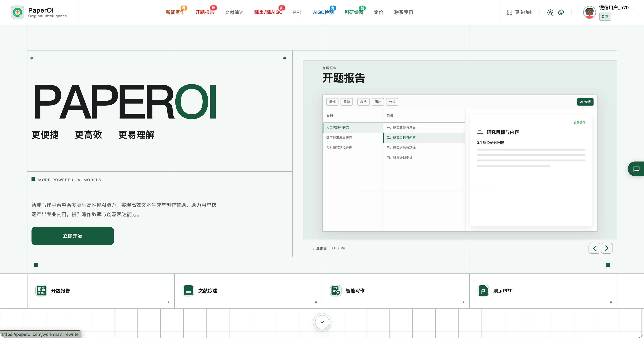The image size is (644, 338).
Task: Click the 0字 word balance badge
Action: pos(605,17)
